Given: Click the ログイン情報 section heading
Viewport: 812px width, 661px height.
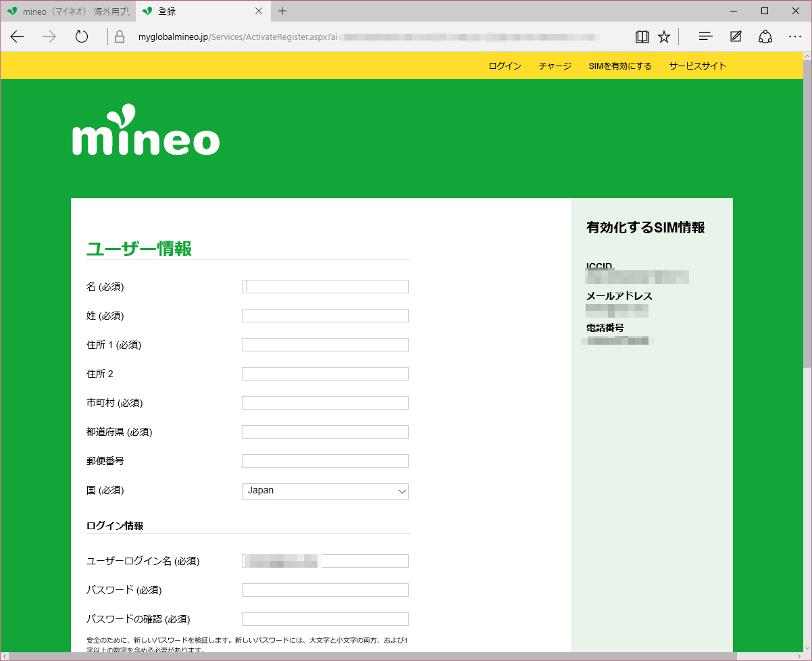Looking at the screenshot, I should (x=115, y=526).
